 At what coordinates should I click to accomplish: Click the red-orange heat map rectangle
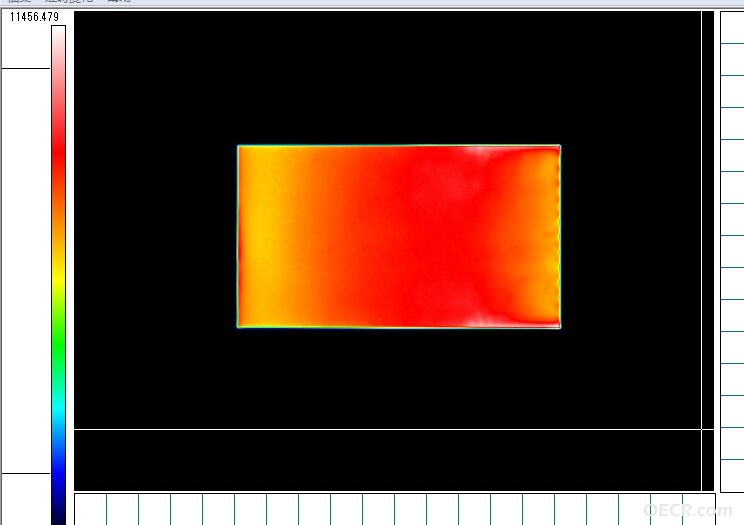point(399,236)
